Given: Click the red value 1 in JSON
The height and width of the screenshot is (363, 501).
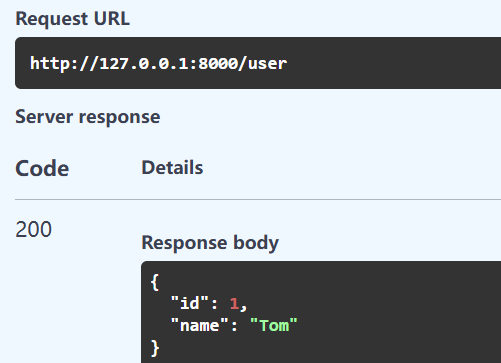Looking at the screenshot, I should pyautogui.click(x=234, y=304).
